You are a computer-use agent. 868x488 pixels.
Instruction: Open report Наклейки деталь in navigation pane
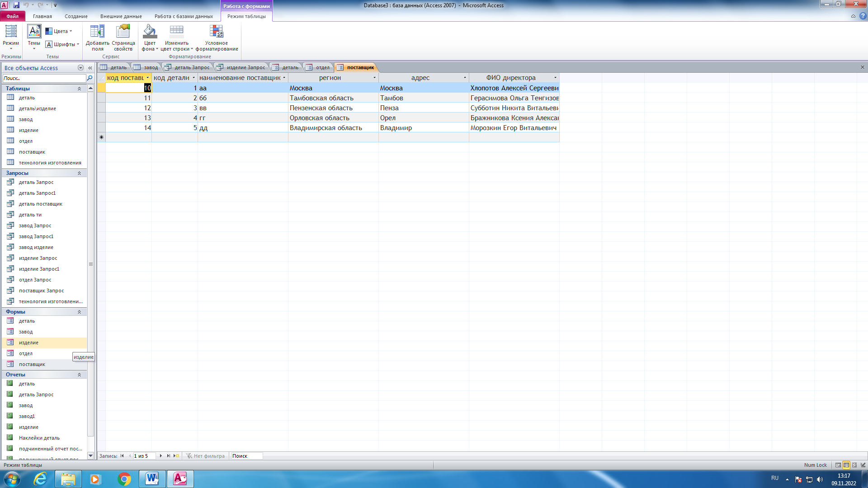(x=45, y=438)
